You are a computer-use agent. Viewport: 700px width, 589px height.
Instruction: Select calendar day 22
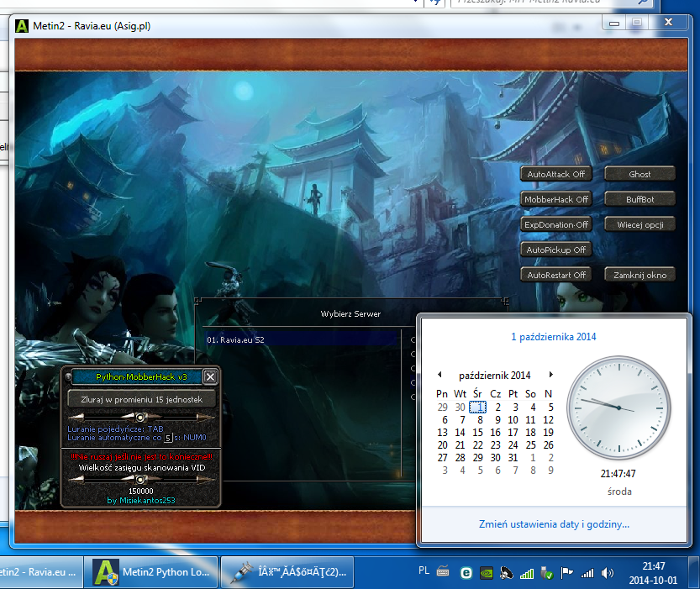tap(477, 444)
